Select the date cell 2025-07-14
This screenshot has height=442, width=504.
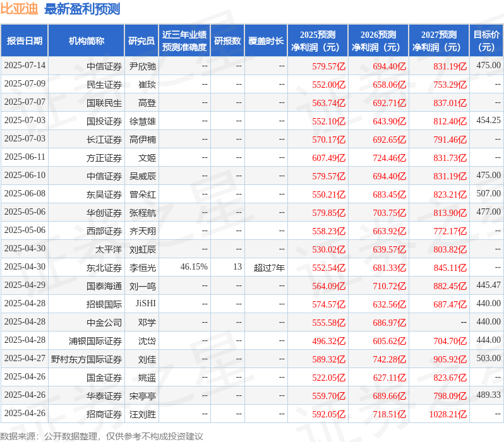25,66
